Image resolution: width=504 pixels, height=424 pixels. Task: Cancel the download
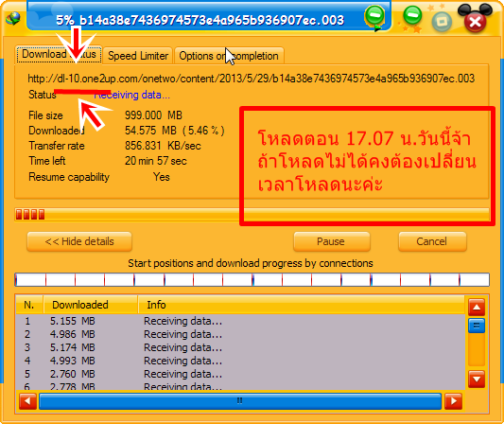(432, 241)
